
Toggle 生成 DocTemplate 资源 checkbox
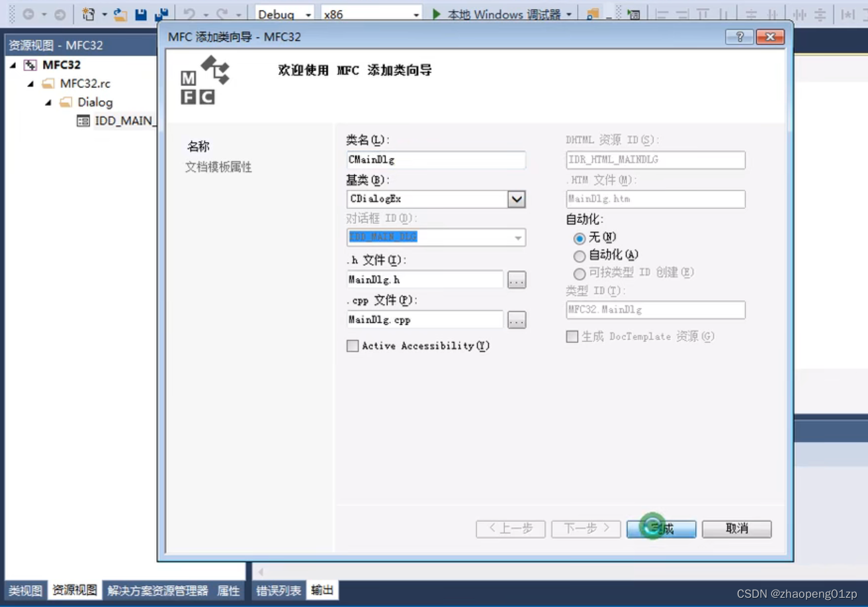point(572,336)
